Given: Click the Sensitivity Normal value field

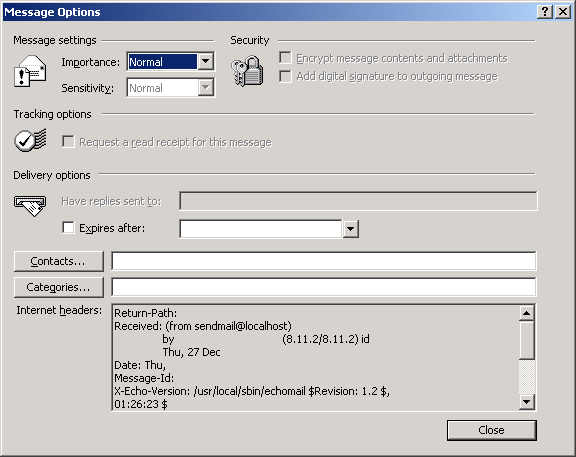Looking at the screenshot, I should pos(163,88).
